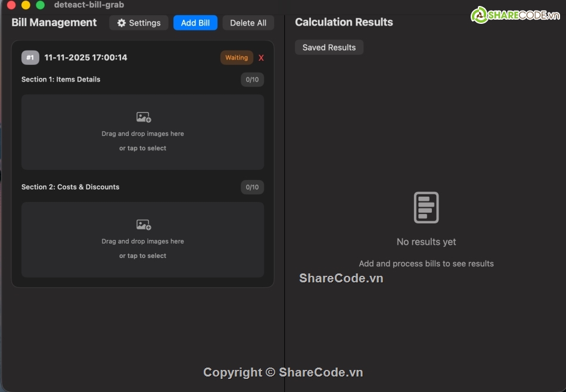Toggle the Waiting status badge

coord(236,57)
